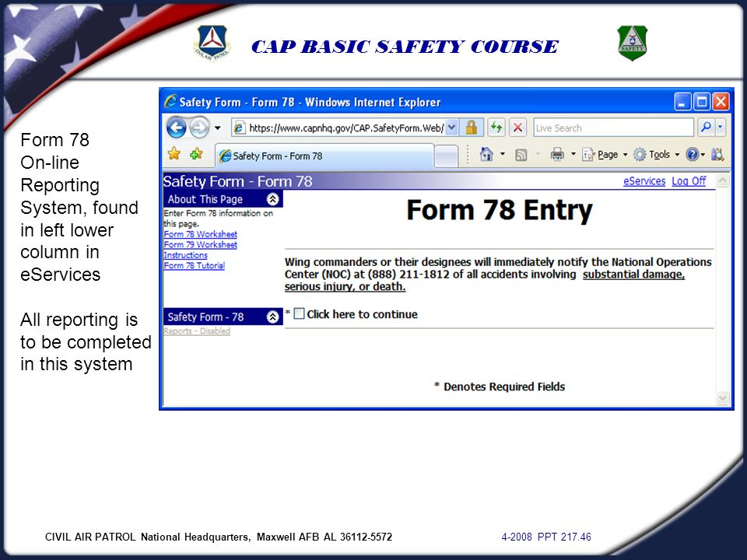Click the 'substantial damage,' underlined text

(633, 275)
